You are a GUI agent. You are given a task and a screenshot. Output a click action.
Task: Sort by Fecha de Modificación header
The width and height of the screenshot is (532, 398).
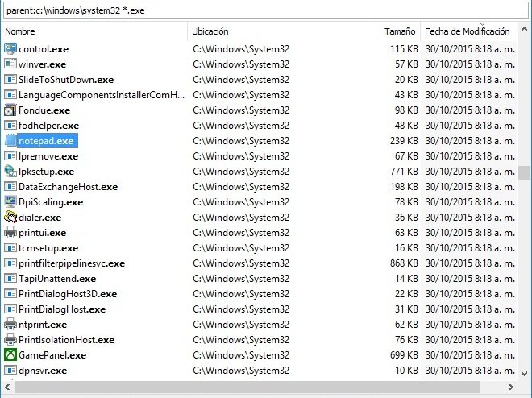(x=468, y=31)
